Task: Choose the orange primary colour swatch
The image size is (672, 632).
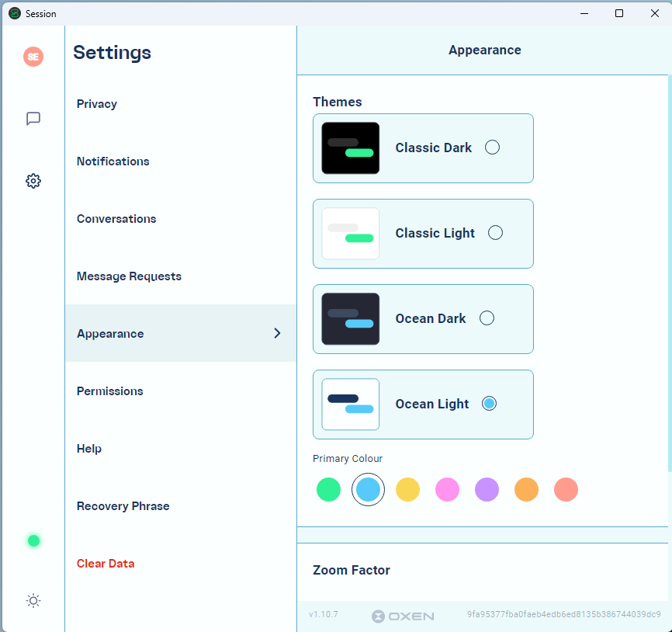Action: pos(526,489)
